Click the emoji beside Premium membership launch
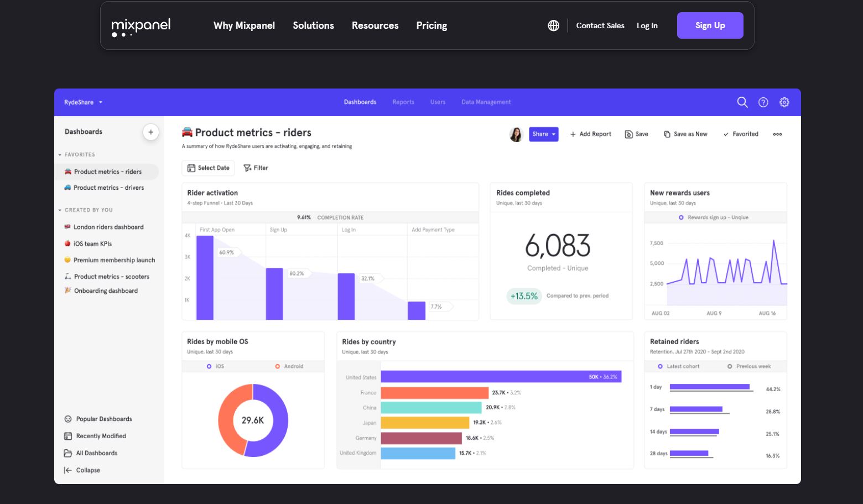This screenshot has width=863, height=504. [x=67, y=260]
